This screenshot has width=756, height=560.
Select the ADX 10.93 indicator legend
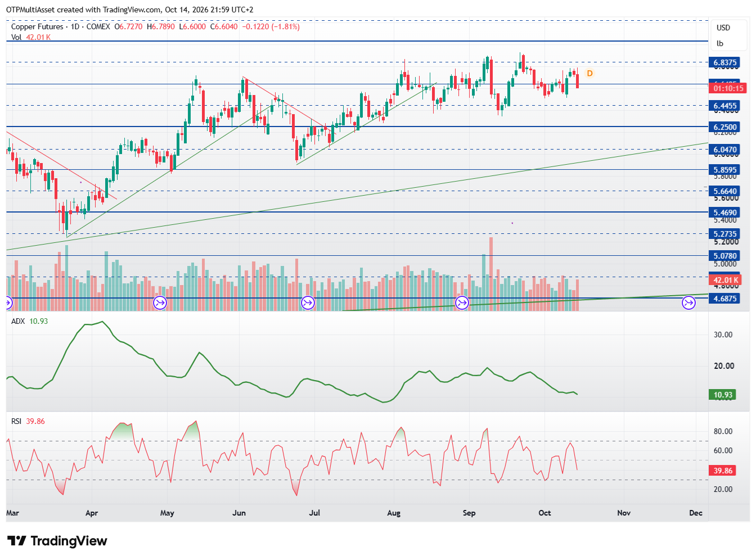pos(30,321)
